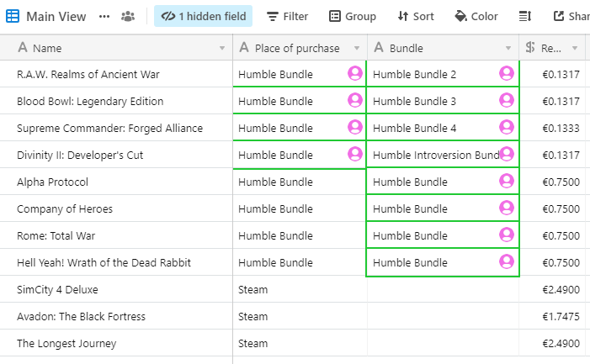Click the collaborators people icon
The image size is (590, 364).
(x=128, y=16)
